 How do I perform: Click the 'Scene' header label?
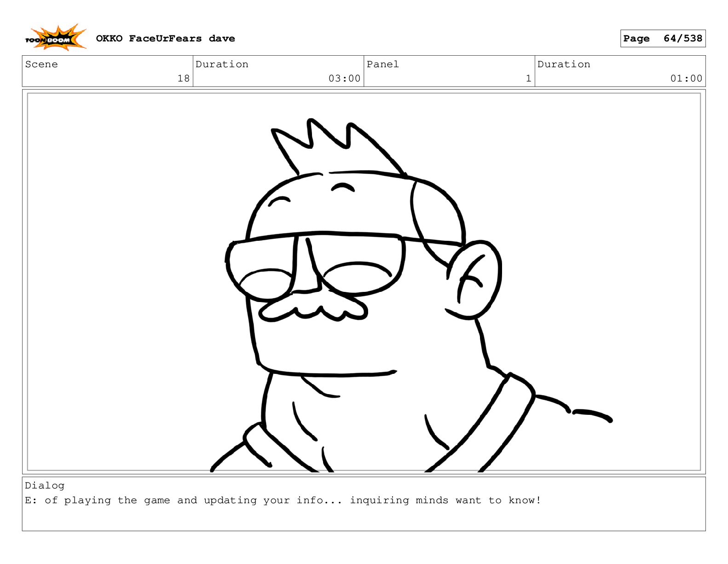point(41,64)
